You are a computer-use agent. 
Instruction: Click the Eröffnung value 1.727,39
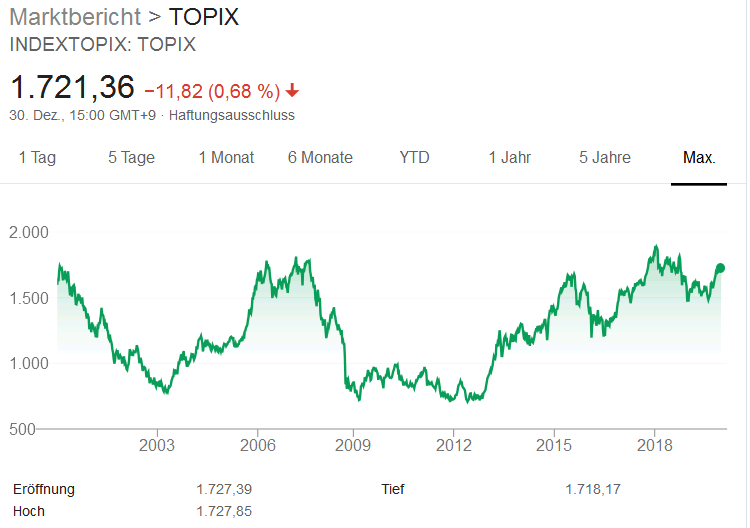tap(224, 490)
